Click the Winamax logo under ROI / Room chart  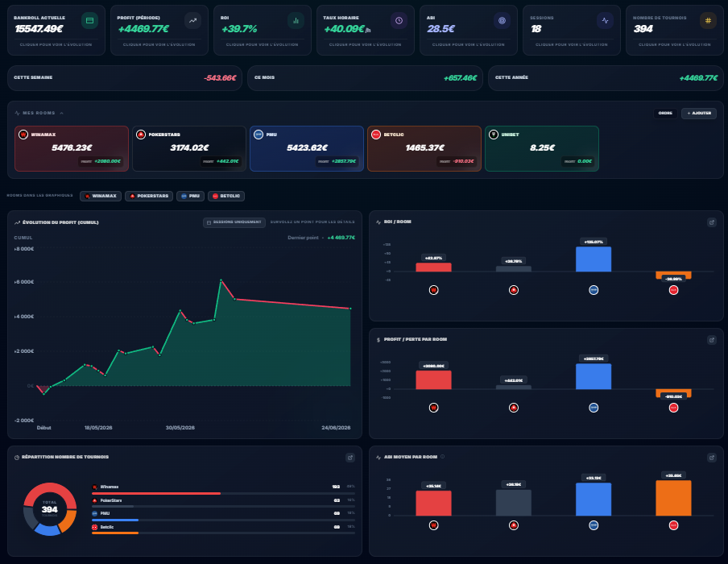[x=433, y=290]
